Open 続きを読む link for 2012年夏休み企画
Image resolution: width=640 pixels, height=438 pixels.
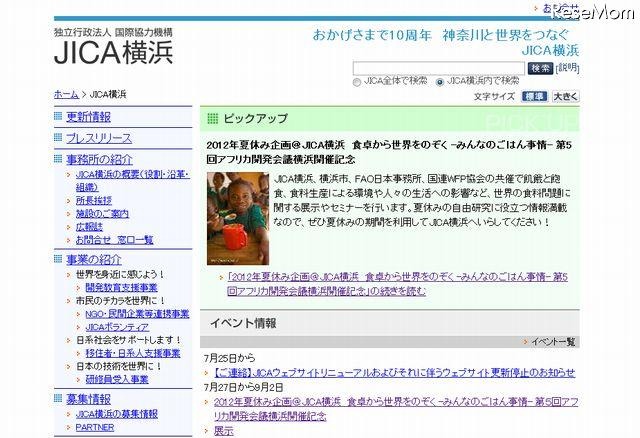point(398,284)
